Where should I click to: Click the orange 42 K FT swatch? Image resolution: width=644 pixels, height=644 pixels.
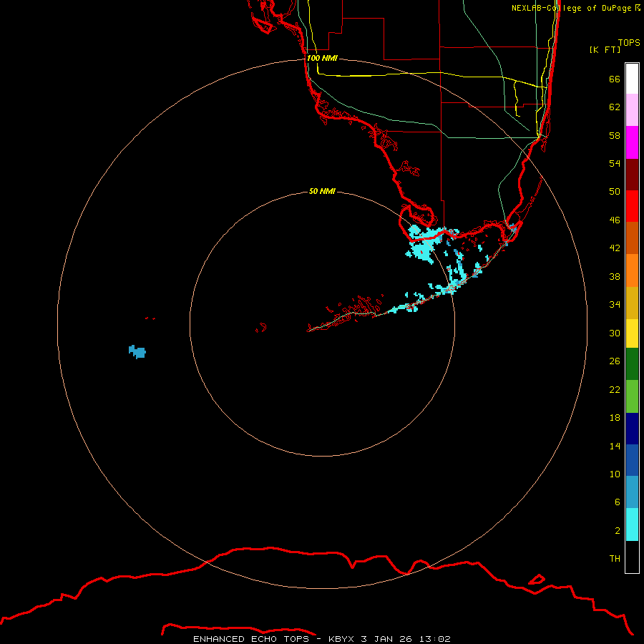632,270
